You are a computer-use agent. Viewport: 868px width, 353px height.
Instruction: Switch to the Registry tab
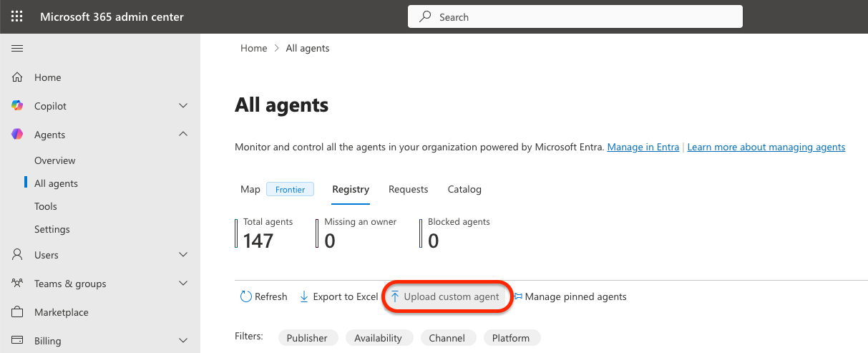(351, 189)
